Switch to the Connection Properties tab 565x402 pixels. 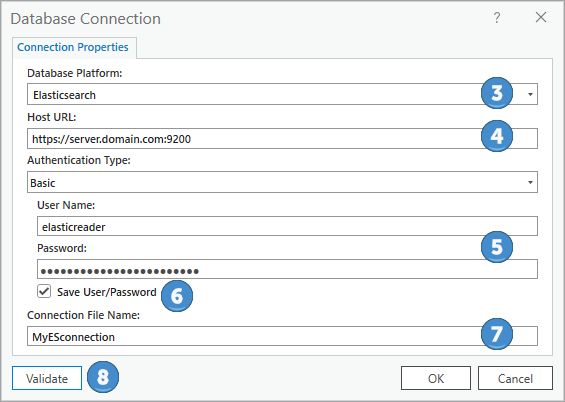click(x=73, y=47)
